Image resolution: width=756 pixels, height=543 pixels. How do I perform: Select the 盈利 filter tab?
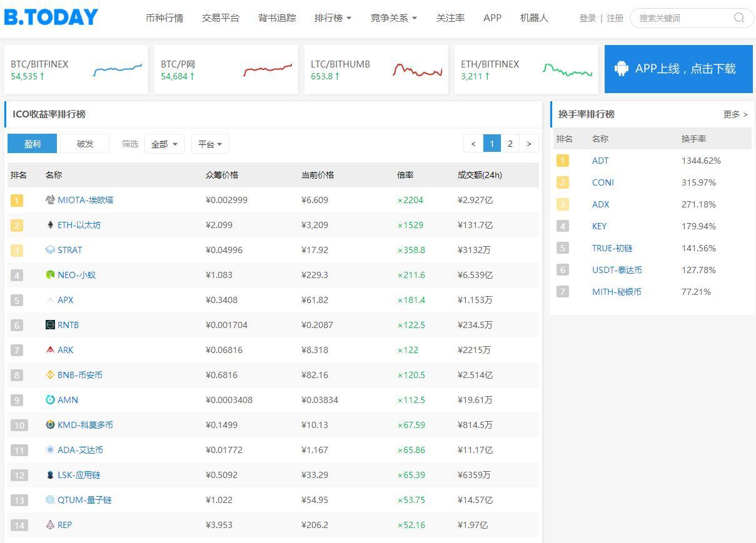[32, 144]
